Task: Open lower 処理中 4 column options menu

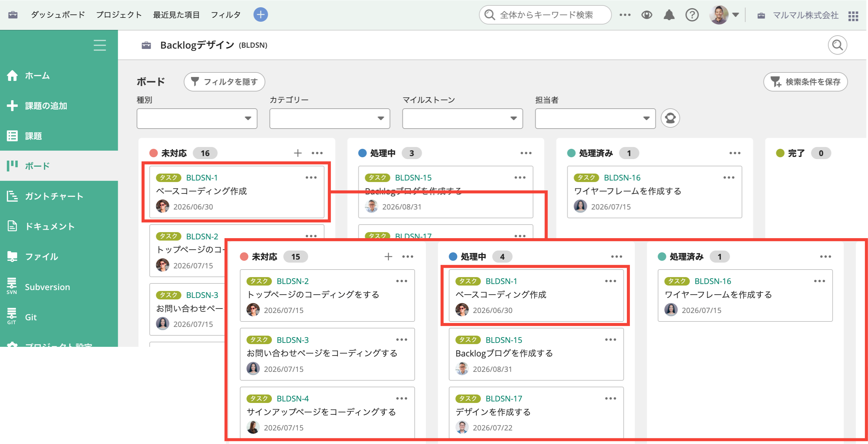Action: [616, 257]
